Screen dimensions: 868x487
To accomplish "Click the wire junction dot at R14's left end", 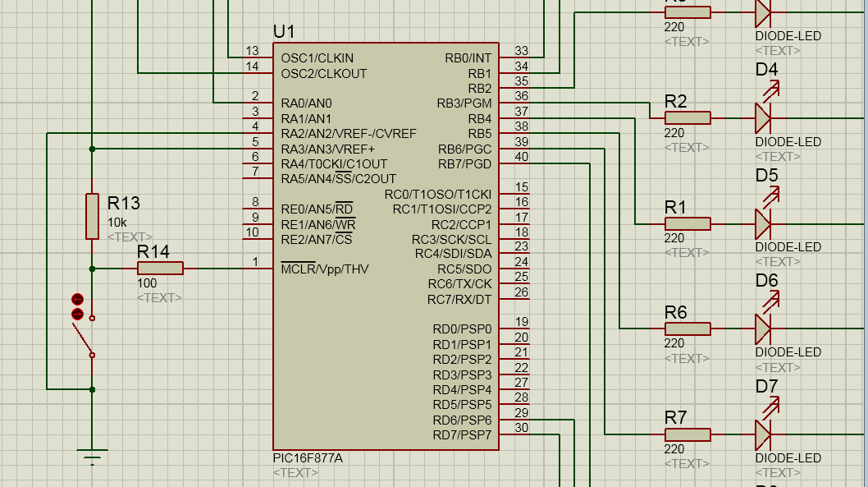I will tap(92, 269).
